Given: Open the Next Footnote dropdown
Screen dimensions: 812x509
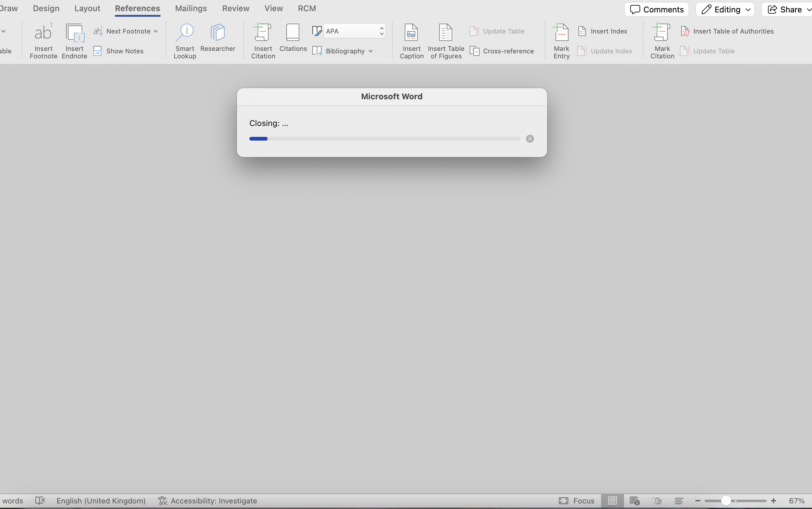Looking at the screenshot, I should [x=126, y=31].
